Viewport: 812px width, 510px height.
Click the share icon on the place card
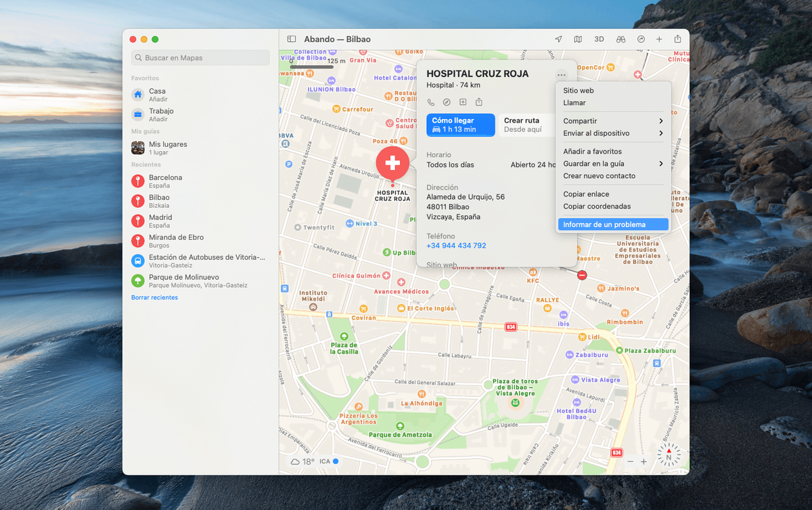click(480, 102)
